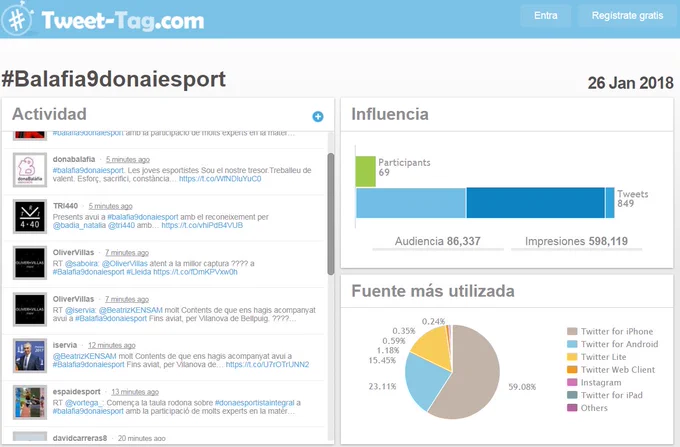
Task: Expand Actividad with the blue plus icon
Action: [x=318, y=116]
